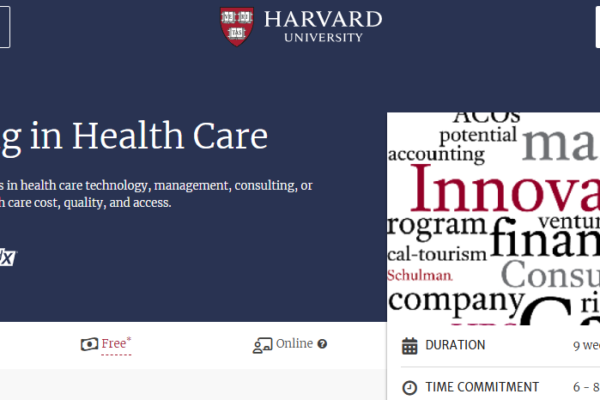Click the Time Commitment hours value

tap(586, 387)
